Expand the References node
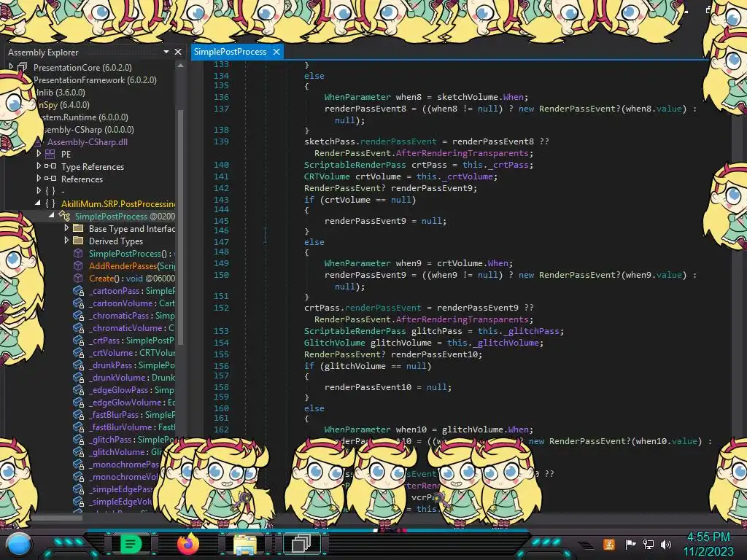747x560 pixels. point(39,179)
